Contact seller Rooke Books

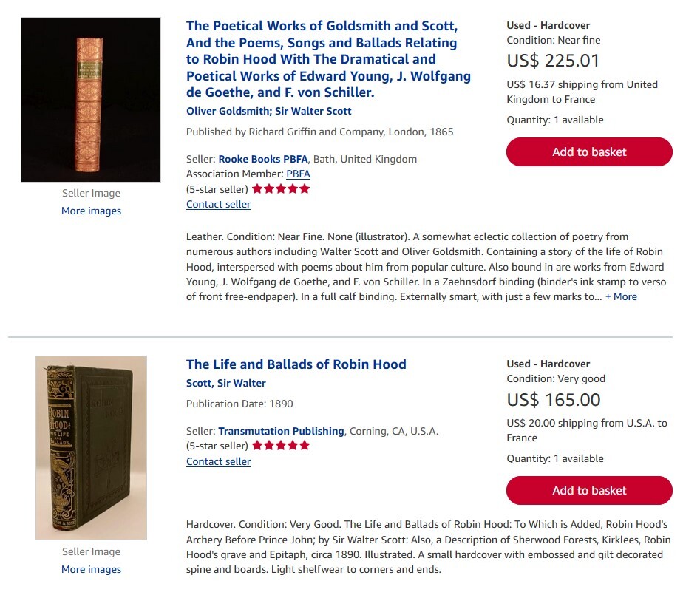pos(218,204)
